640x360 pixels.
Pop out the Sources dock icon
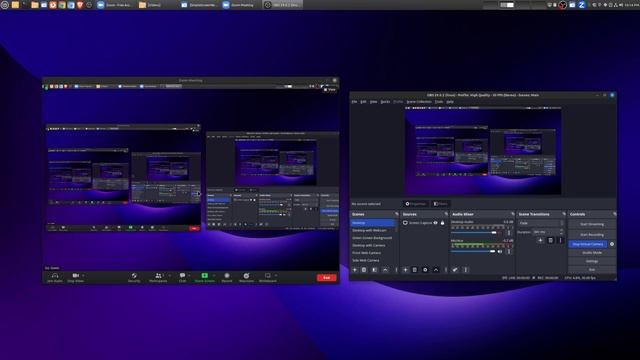click(446, 214)
